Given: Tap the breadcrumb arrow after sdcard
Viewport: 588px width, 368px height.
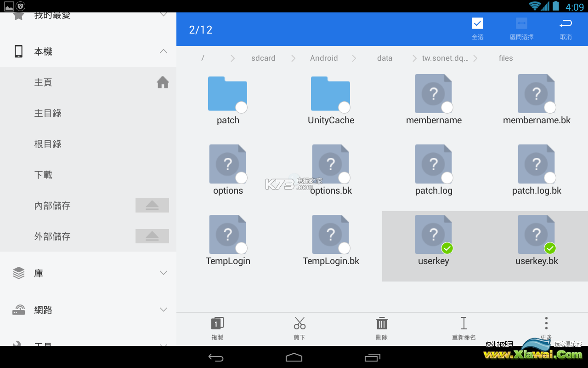Looking at the screenshot, I should [x=293, y=58].
